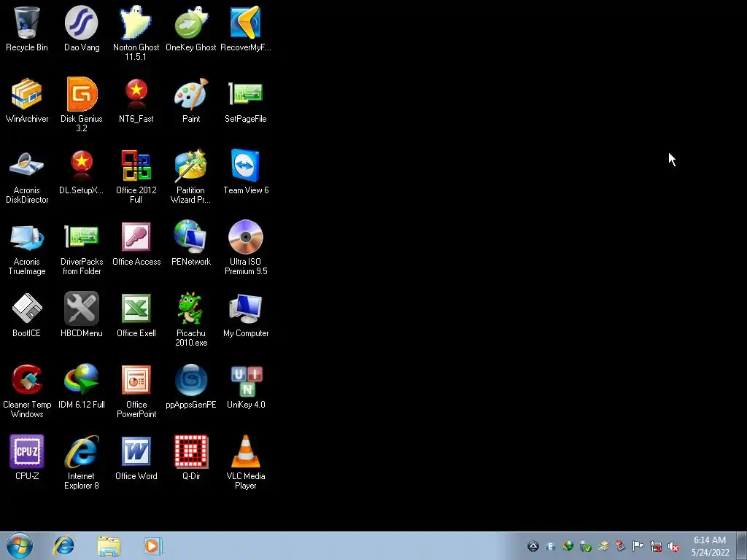This screenshot has height=560, width=747.
Task: Select Internet Explorer 8 desktop icon
Action: 82,462
